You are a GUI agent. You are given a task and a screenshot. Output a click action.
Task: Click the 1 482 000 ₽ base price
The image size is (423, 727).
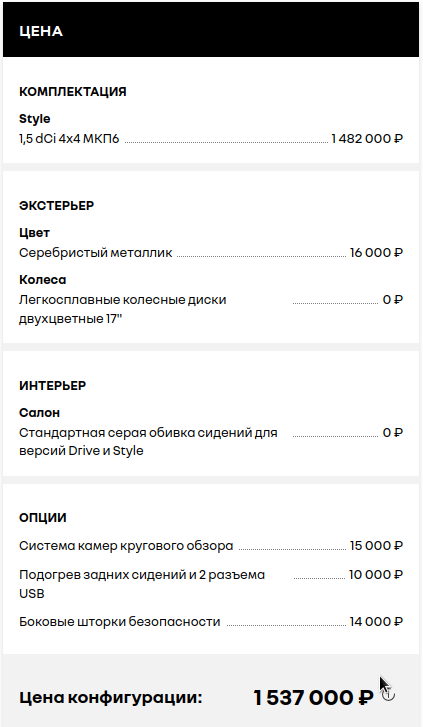[x=367, y=138]
